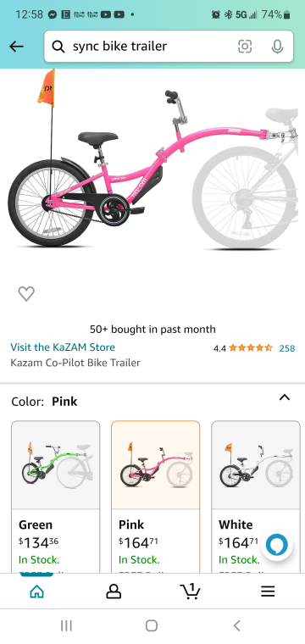Tap the magnifying glass search icon
This screenshot has height=644, width=305.
coord(58,47)
